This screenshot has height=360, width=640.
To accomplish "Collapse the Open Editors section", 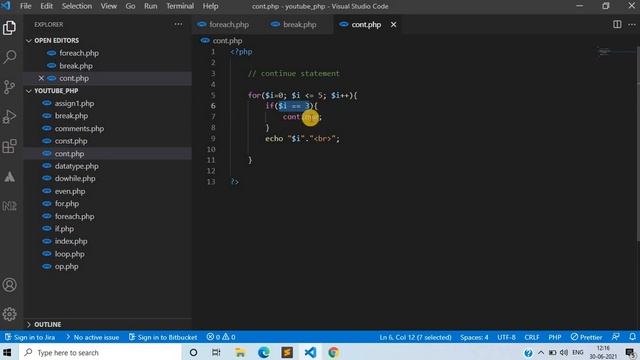I will point(29,40).
